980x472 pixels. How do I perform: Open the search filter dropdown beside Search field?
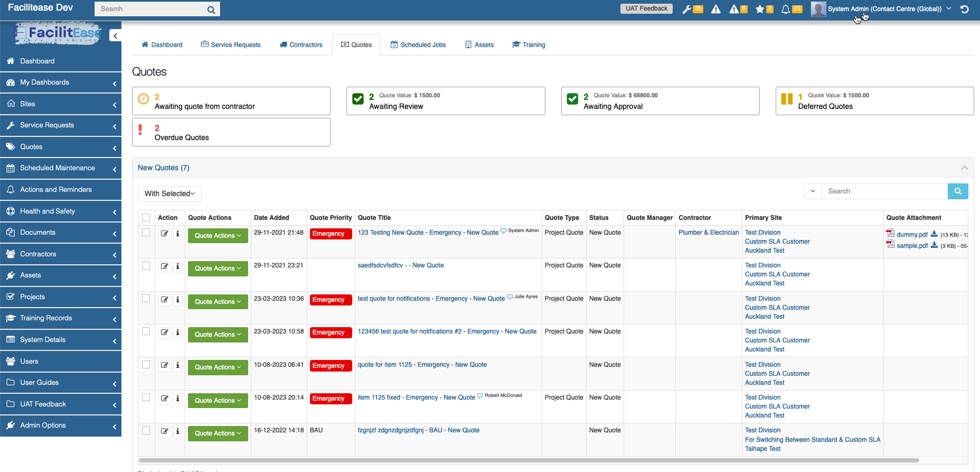813,191
